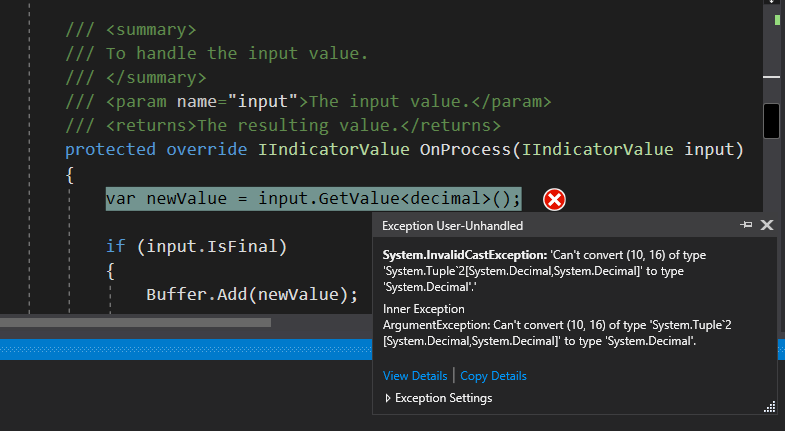Screen dimensions: 785x431
Task: Click the override keyword
Action: tap(206, 150)
